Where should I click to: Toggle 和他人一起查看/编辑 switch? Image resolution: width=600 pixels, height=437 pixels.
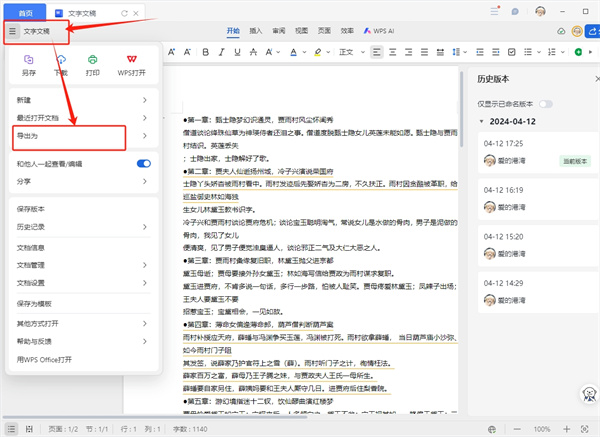coord(144,163)
